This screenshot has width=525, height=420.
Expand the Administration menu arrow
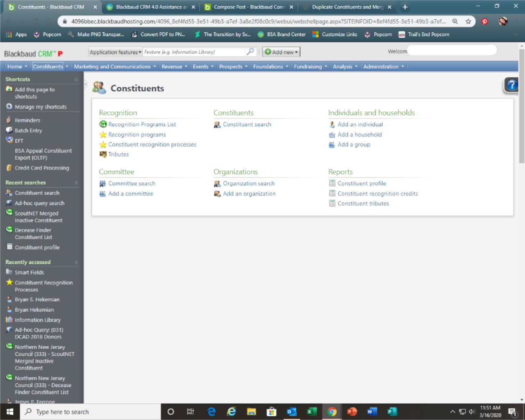(x=402, y=66)
